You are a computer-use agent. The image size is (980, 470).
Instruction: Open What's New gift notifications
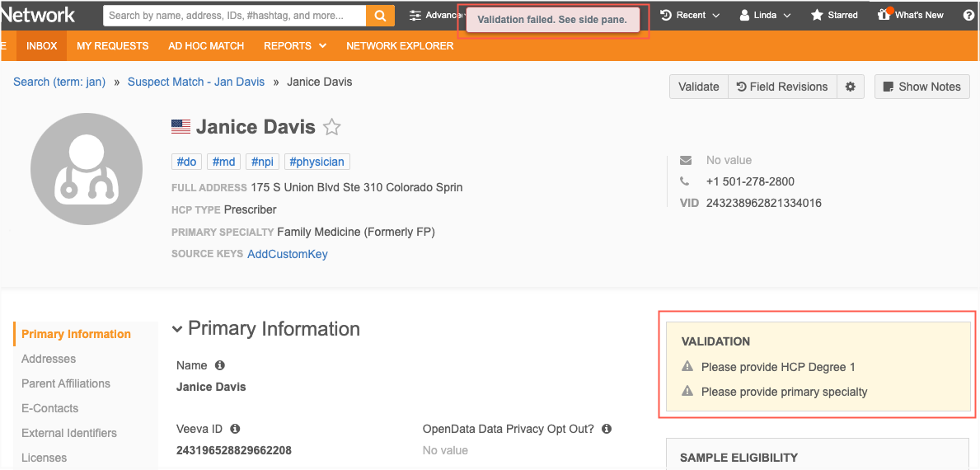tap(910, 15)
